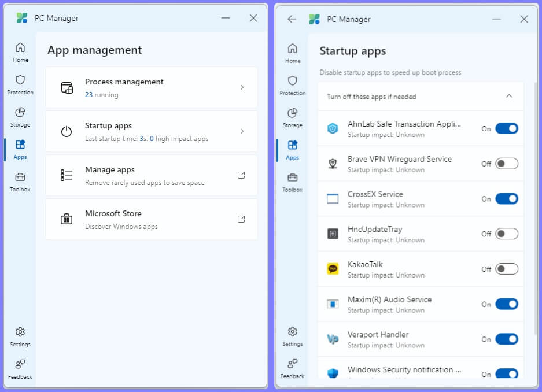The height and width of the screenshot is (392, 542).
Task: Click the KakaoTalk yellow app icon
Action: (333, 269)
